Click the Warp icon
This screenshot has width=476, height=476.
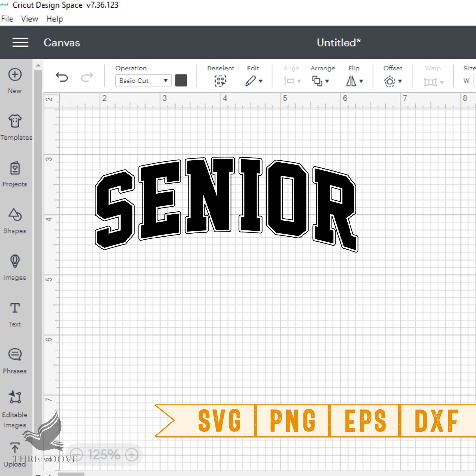pos(430,82)
